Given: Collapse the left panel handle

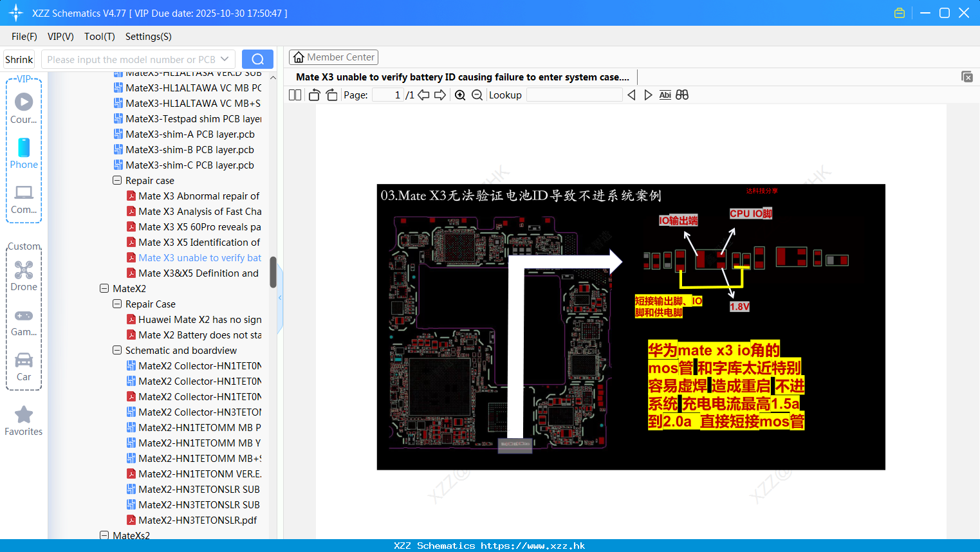Looking at the screenshot, I should [x=280, y=297].
